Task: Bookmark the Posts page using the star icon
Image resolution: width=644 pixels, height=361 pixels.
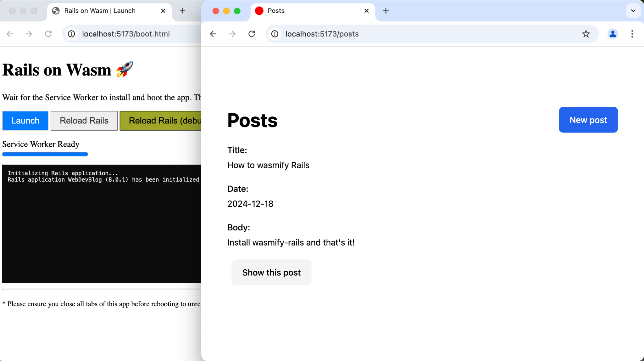Action: pyautogui.click(x=586, y=34)
